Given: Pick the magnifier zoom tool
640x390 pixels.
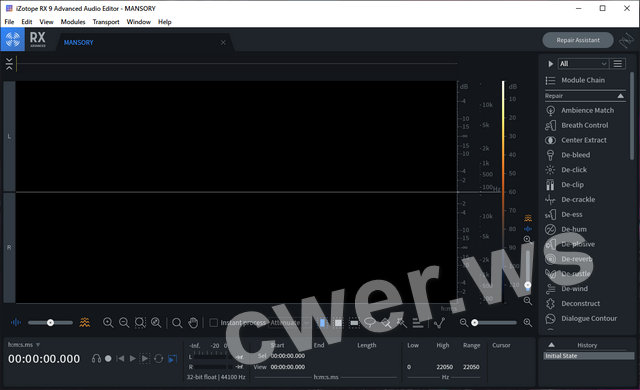Looking at the screenshot, I should (177, 323).
